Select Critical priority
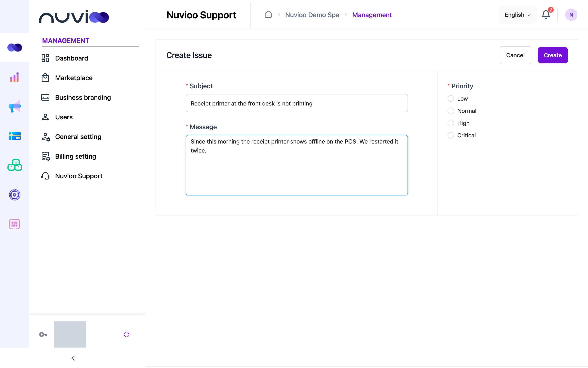Viewport: 588px width, 368px height. (451, 135)
